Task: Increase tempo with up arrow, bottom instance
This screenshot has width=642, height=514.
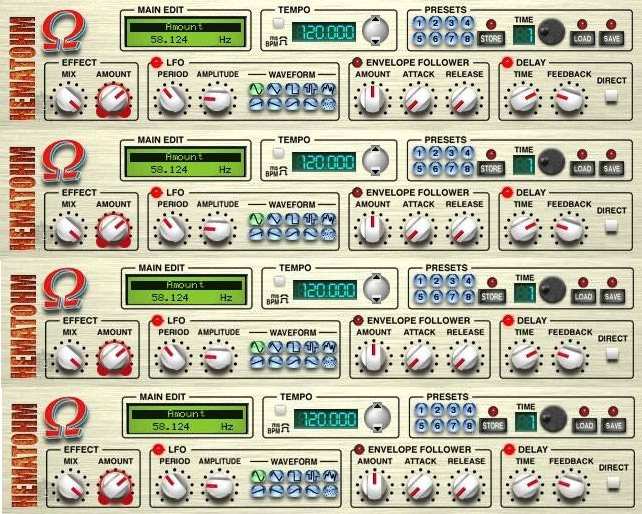Action: (x=378, y=406)
